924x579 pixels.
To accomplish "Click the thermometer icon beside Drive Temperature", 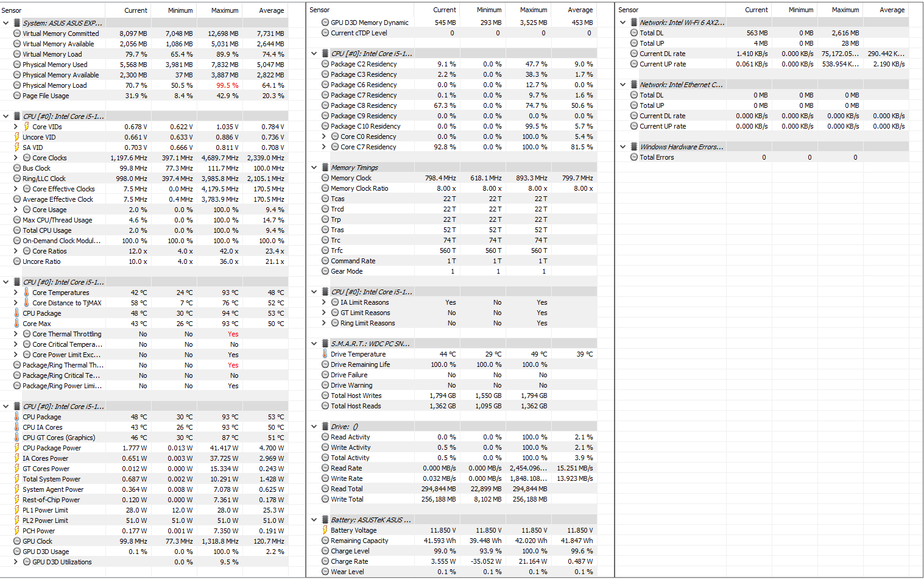I will tap(325, 354).
